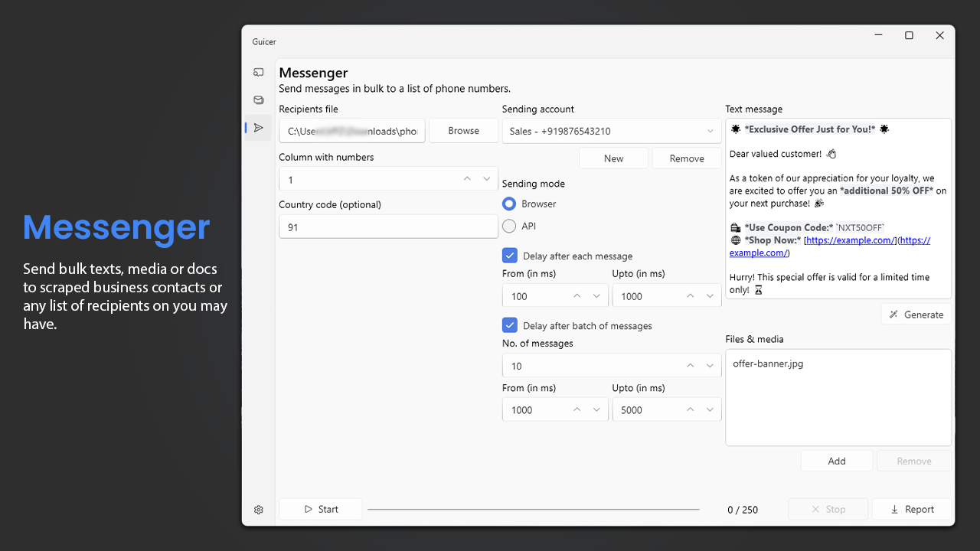The height and width of the screenshot is (551, 980).
Task: Increase the Column with numbers value
Action: point(467,178)
